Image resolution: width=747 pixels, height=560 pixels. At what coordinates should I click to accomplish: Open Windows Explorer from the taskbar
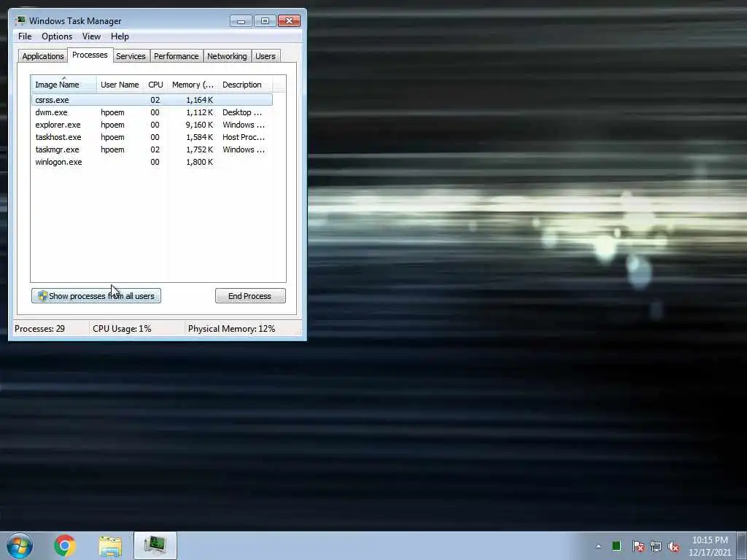pyautogui.click(x=110, y=545)
